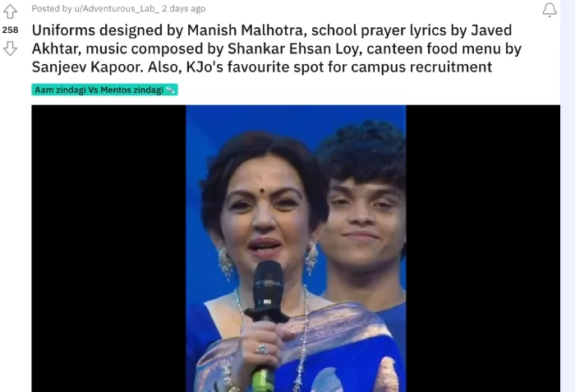Click the 258 vote score
The image size is (575, 392).
click(x=10, y=30)
